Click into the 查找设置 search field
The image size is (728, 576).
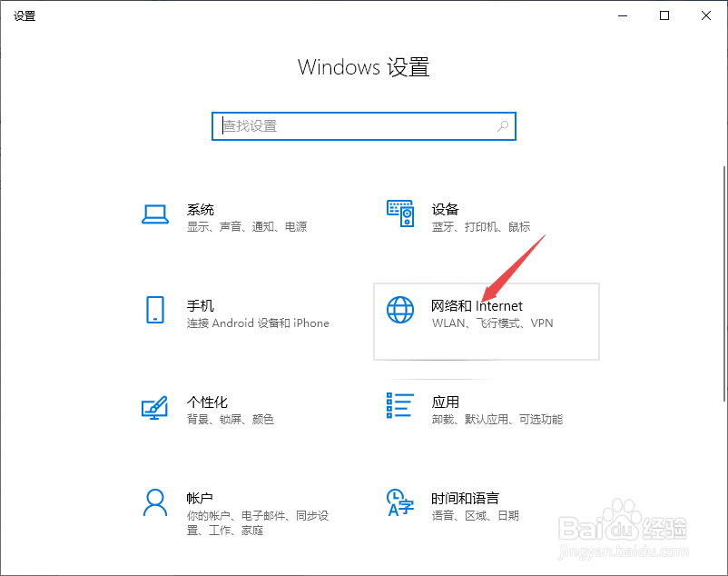364,126
